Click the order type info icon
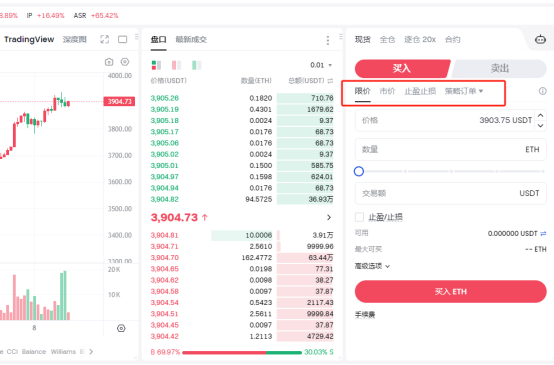The height and width of the screenshot is (365, 554). coord(542,91)
